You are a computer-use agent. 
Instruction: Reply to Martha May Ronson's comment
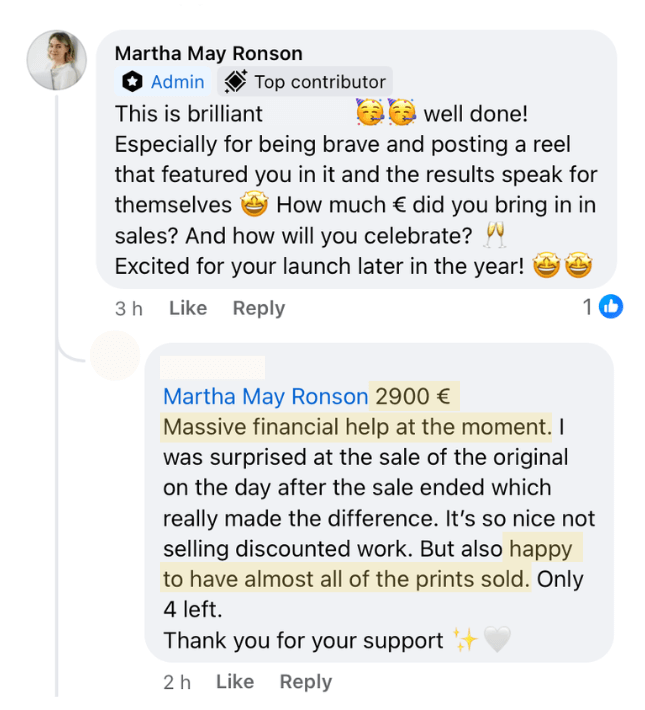click(258, 308)
